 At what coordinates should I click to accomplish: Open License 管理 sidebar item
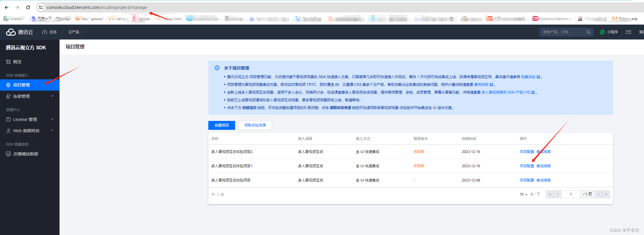tap(30, 119)
